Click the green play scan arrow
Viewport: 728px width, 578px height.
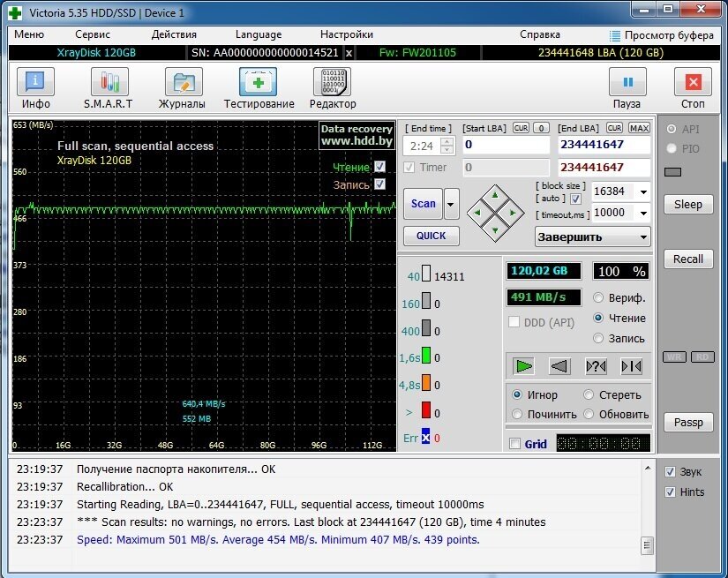pyautogui.click(x=523, y=366)
